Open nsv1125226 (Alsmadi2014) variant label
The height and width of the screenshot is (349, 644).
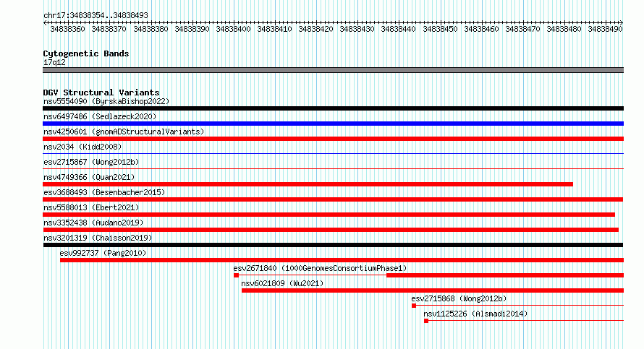pos(475,314)
